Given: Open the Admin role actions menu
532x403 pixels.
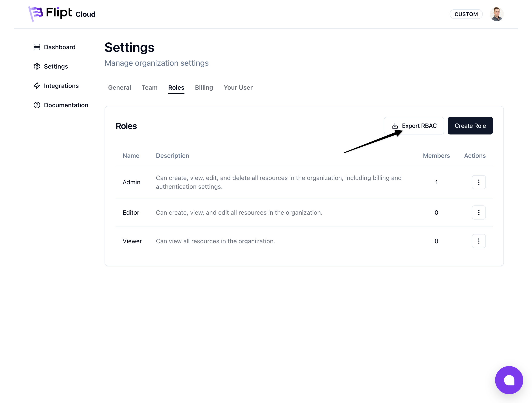Looking at the screenshot, I should (x=478, y=182).
